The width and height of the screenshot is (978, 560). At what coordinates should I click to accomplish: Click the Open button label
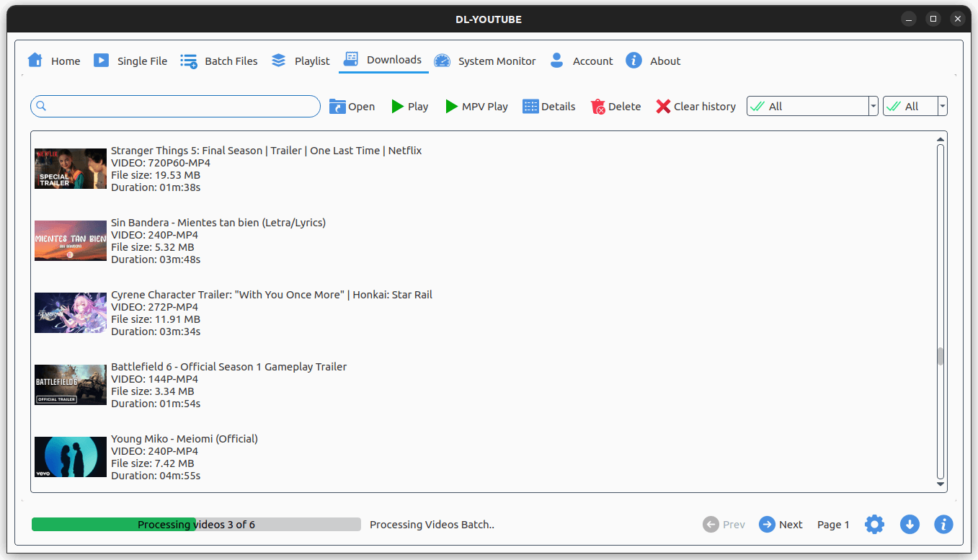362,107
